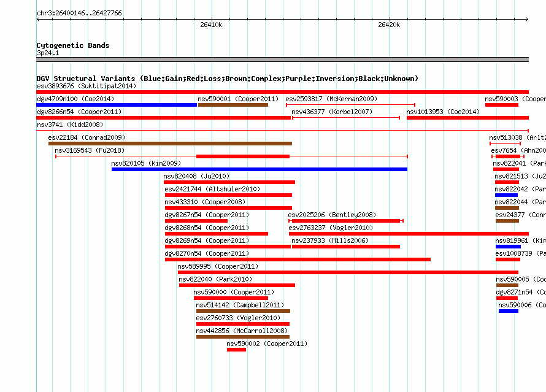Viewport: 546px width, 392px height.
Task: Click the dgv8271n54 label
Action: (521, 292)
